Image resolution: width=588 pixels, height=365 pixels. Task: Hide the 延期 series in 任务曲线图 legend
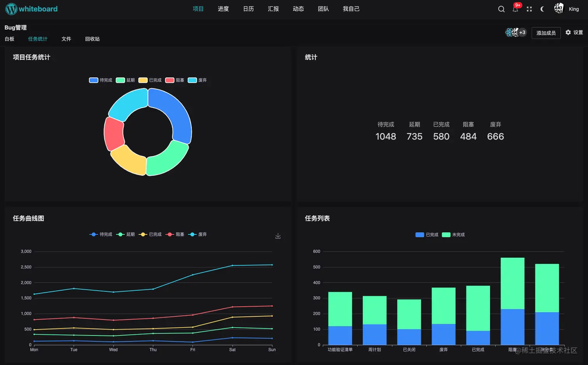pos(125,234)
